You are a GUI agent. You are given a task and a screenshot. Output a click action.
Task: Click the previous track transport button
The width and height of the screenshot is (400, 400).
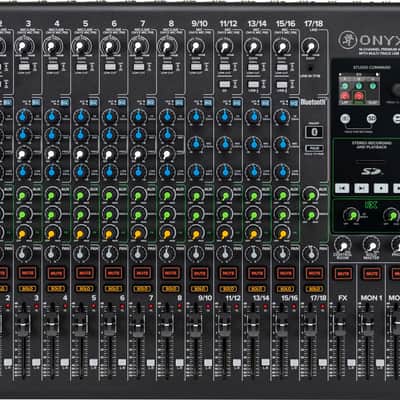point(342,188)
